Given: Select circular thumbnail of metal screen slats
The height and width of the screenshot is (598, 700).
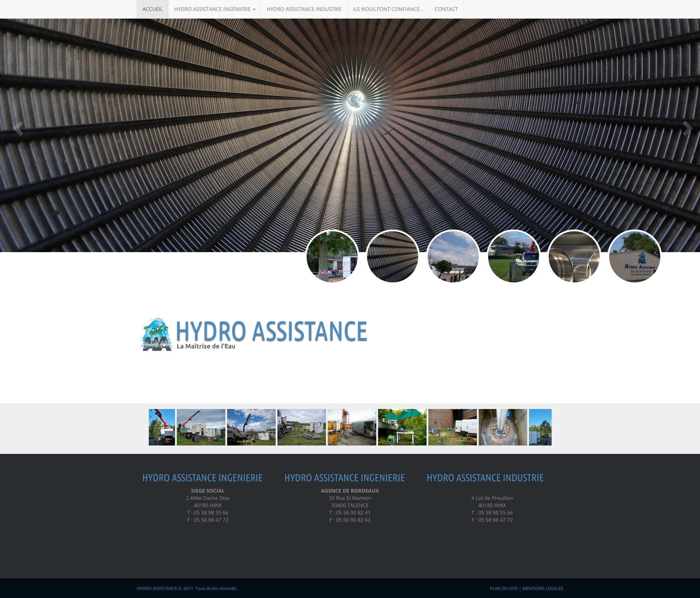Looking at the screenshot, I should pyautogui.click(x=393, y=256).
